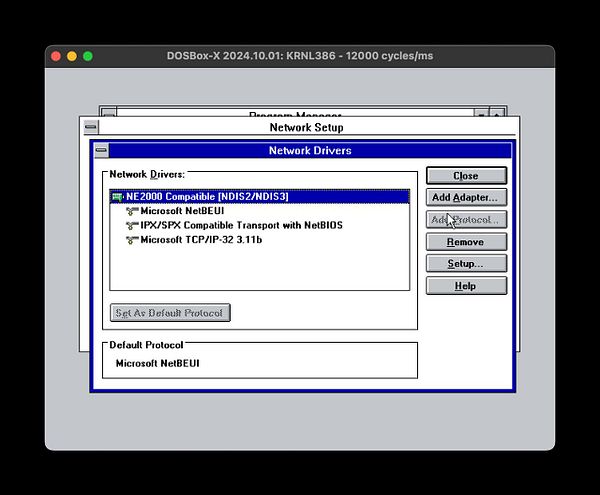Image resolution: width=600 pixels, height=495 pixels.
Task: Open the Add Adapter dialog
Action: 466,197
